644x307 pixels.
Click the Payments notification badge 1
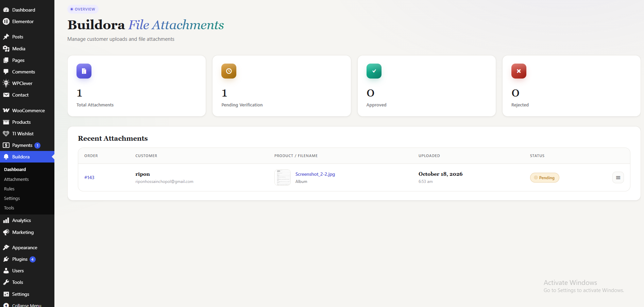37,146
